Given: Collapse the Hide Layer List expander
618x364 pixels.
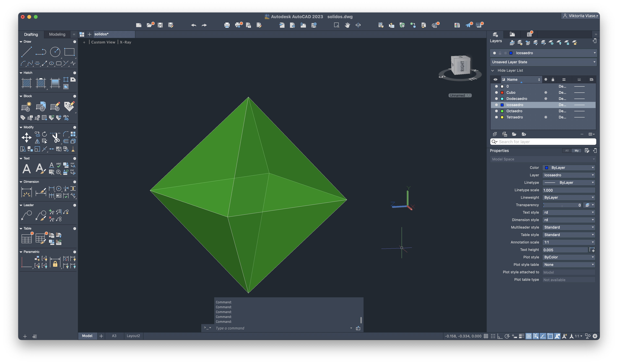Looking at the screenshot, I should 492,70.
